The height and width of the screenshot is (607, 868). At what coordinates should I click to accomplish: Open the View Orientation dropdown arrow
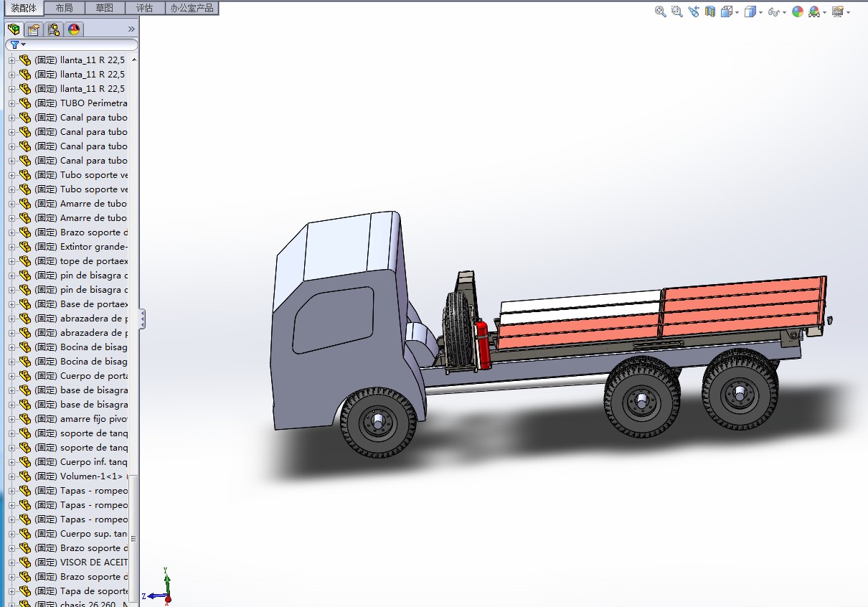point(737,12)
